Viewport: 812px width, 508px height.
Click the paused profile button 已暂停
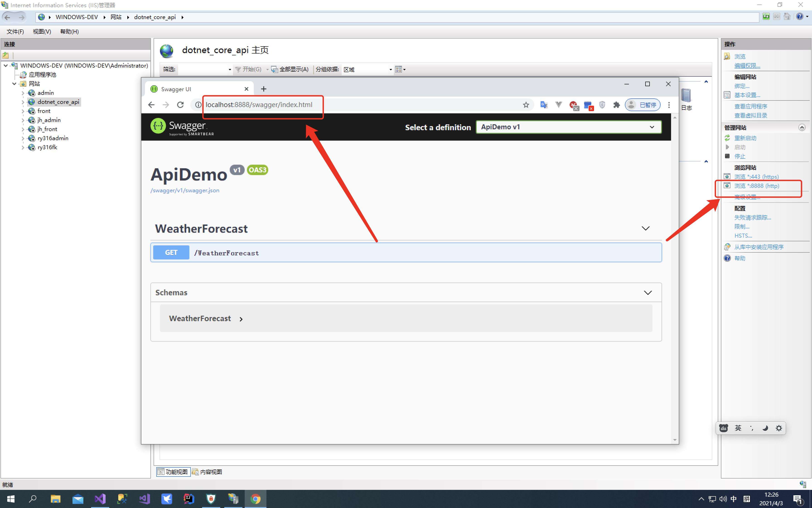643,105
